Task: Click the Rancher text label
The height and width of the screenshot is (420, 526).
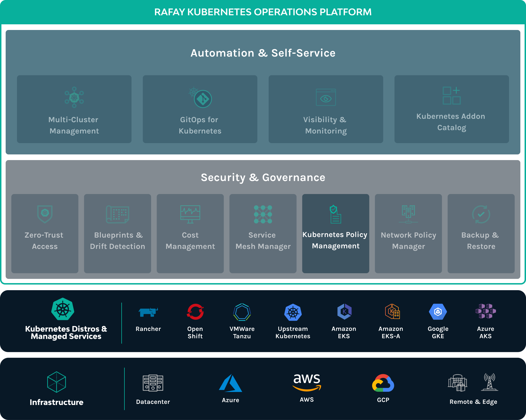Action: pos(148,329)
